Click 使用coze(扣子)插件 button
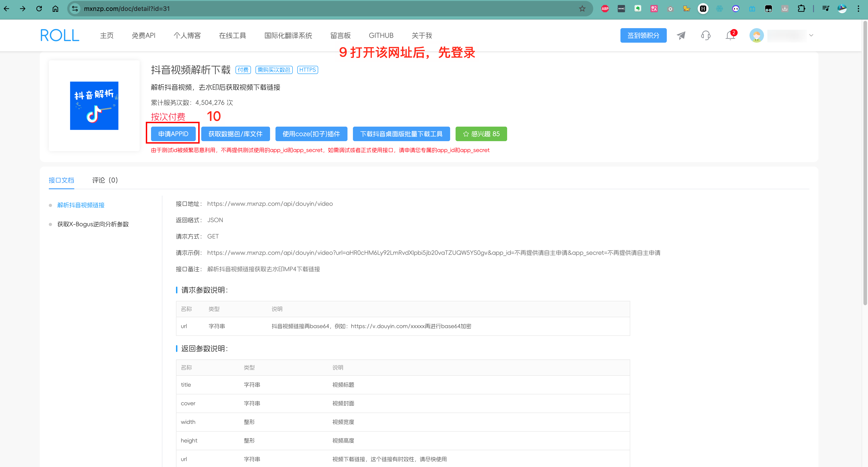The image size is (868, 467). 311,134
